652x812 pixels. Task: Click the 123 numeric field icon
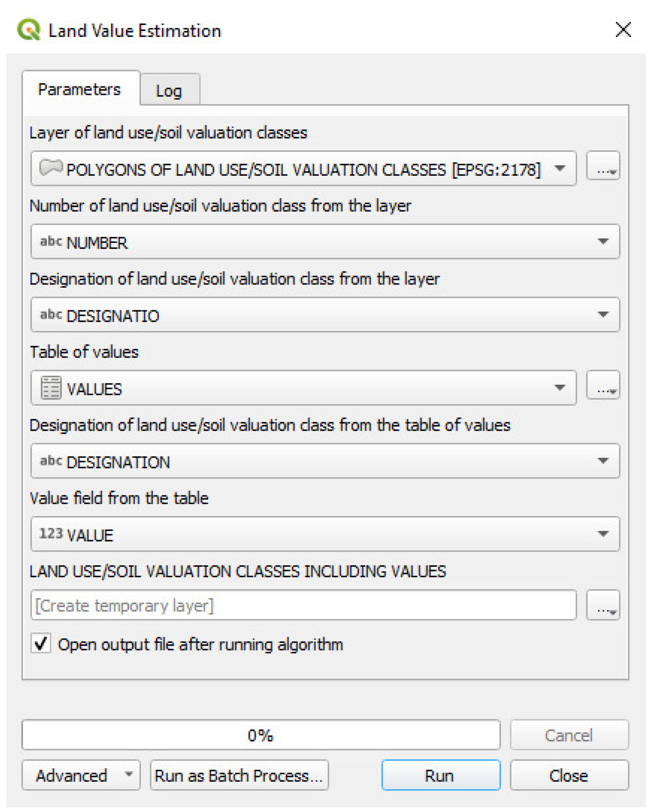point(51,533)
